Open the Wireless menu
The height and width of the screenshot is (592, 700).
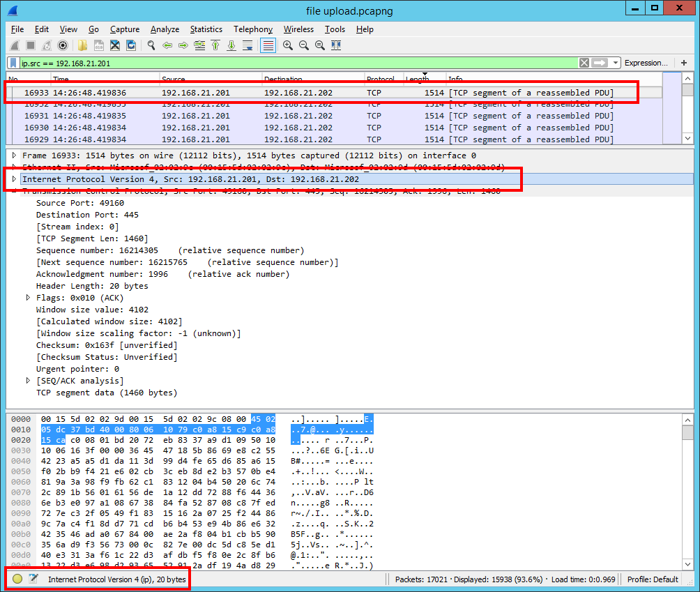point(298,29)
